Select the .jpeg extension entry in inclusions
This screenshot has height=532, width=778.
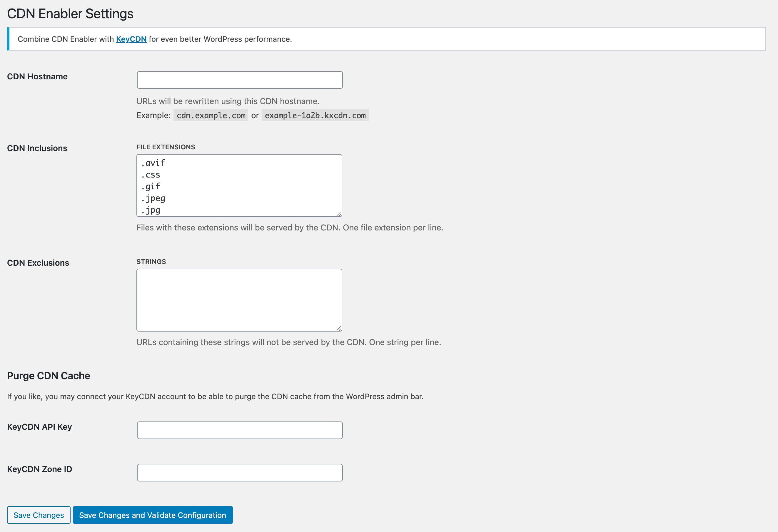click(x=153, y=198)
